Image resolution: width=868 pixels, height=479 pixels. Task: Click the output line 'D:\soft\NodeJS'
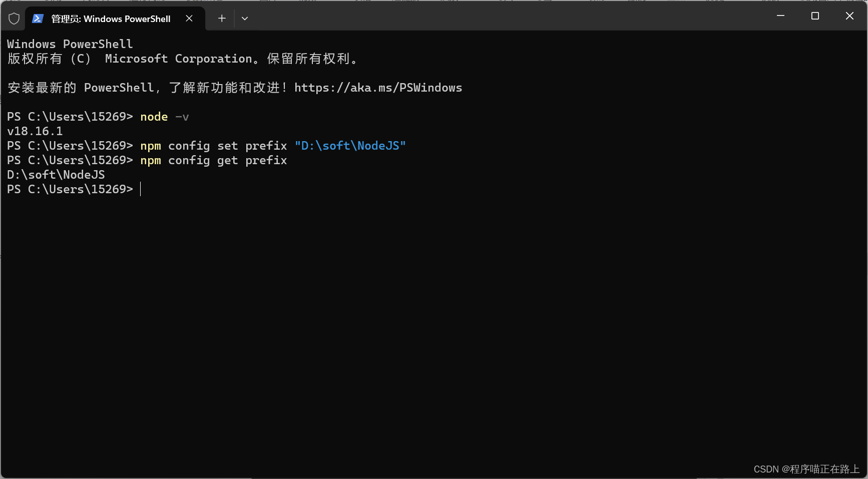click(x=56, y=175)
